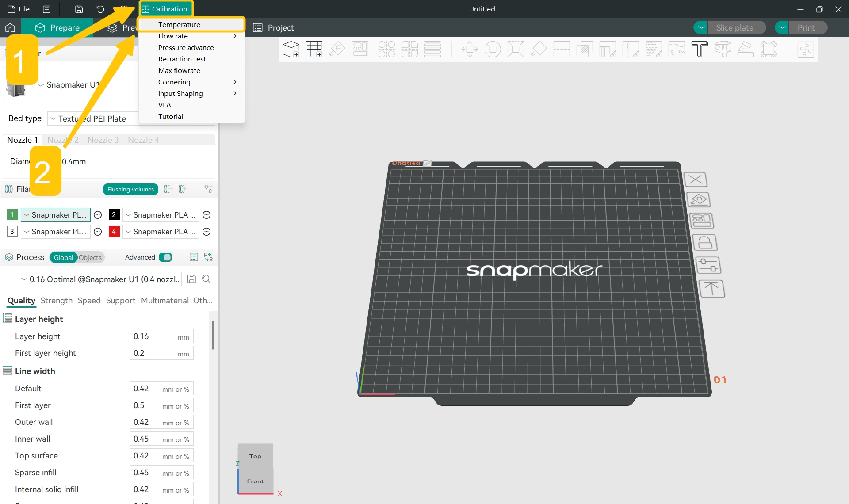
Task: Click the Top face of the view cube
Action: coord(255,456)
